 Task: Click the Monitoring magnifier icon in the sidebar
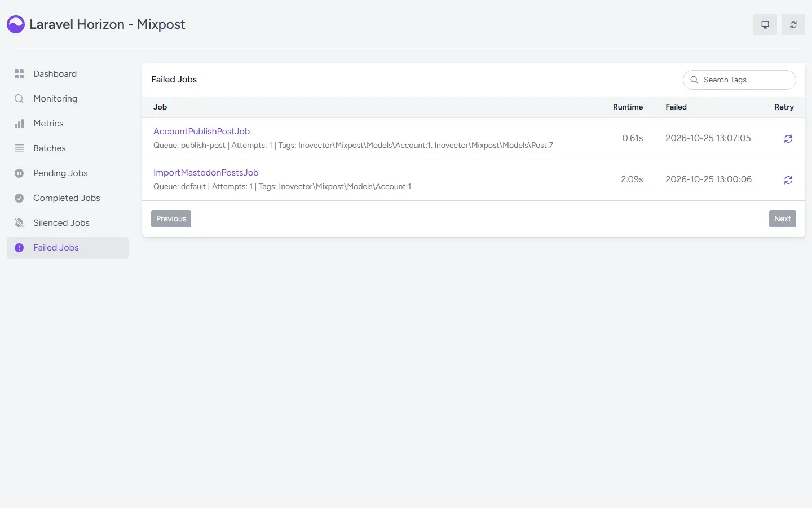pos(19,99)
